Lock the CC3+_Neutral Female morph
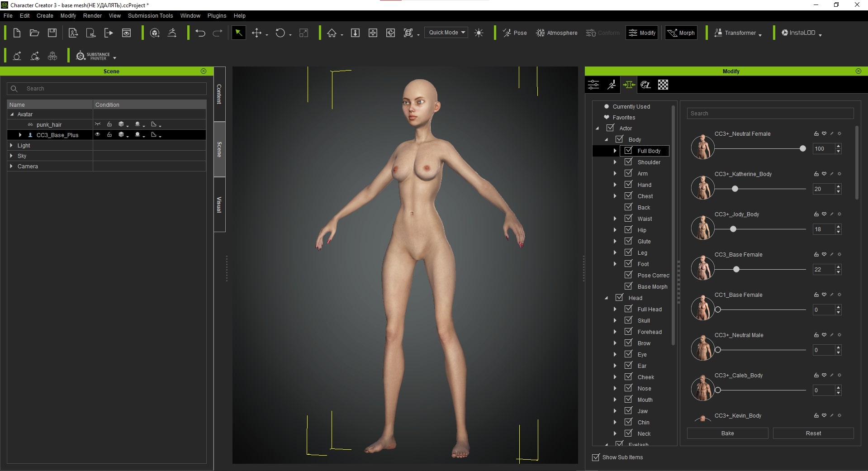The image size is (868, 471). [816, 133]
